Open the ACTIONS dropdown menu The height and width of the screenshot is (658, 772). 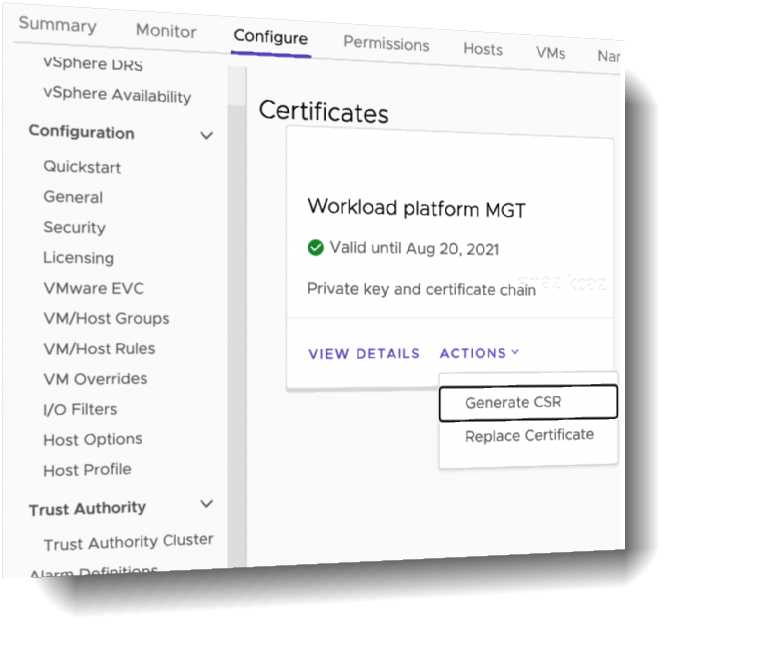(479, 353)
